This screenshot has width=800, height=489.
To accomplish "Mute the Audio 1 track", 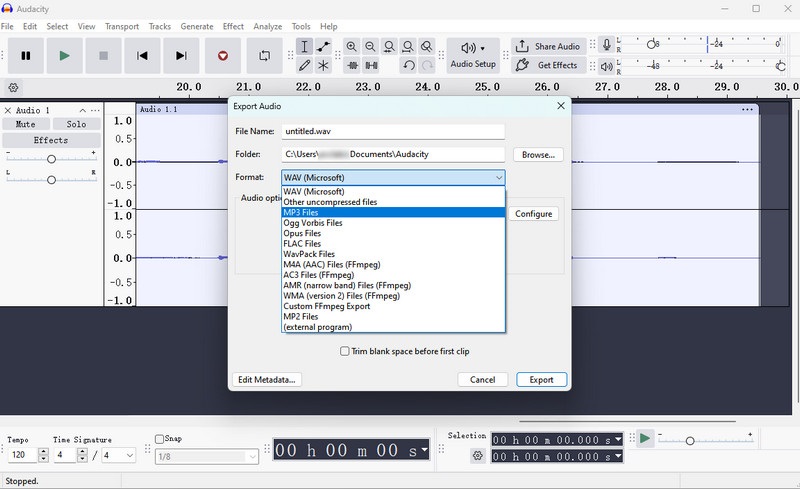I will [x=26, y=124].
